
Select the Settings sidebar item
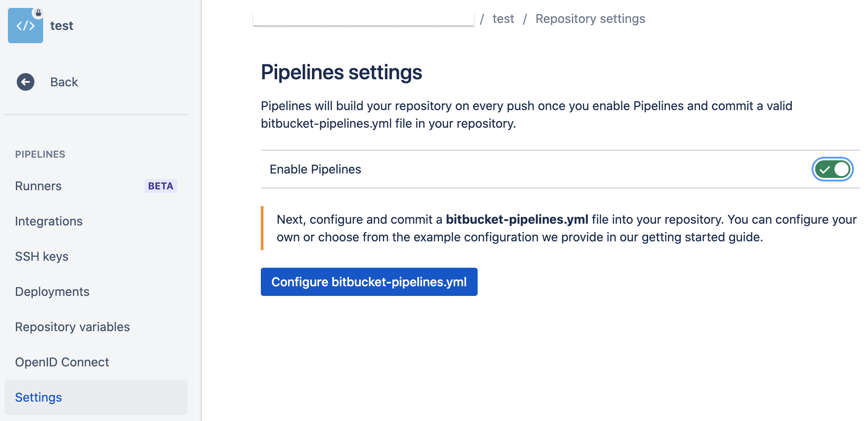coord(38,397)
